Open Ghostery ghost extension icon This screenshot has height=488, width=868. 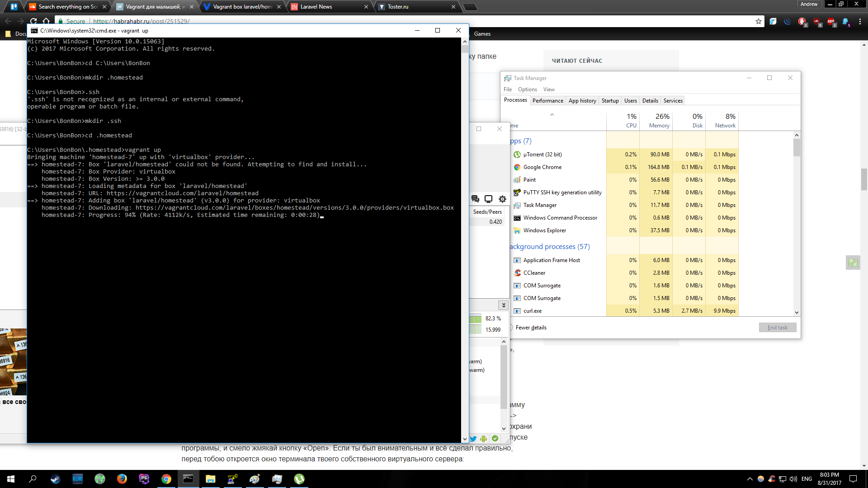[845, 21]
